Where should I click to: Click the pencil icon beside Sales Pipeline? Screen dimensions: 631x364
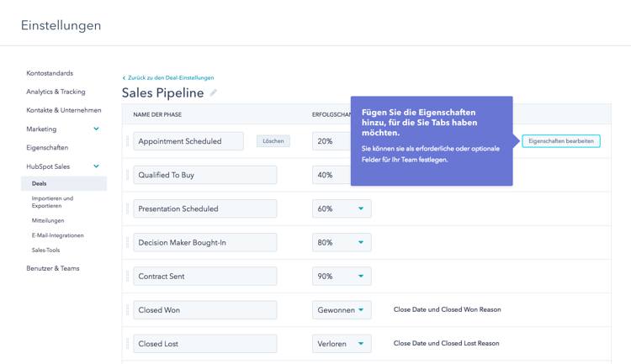[x=214, y=93]
